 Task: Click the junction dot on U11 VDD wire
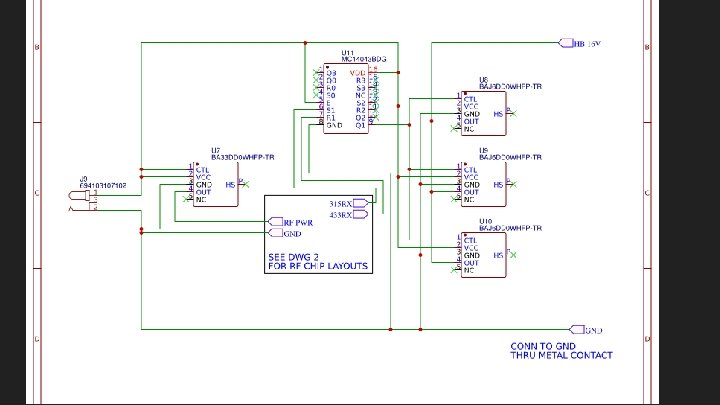[x=398, y=73]
